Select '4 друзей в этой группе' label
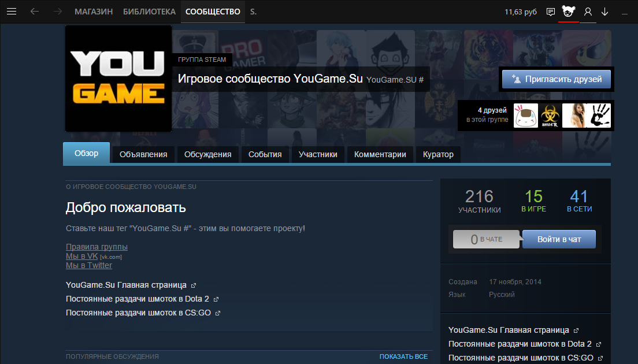This screenshot has height=364, width=638. [x=487, y=115]
